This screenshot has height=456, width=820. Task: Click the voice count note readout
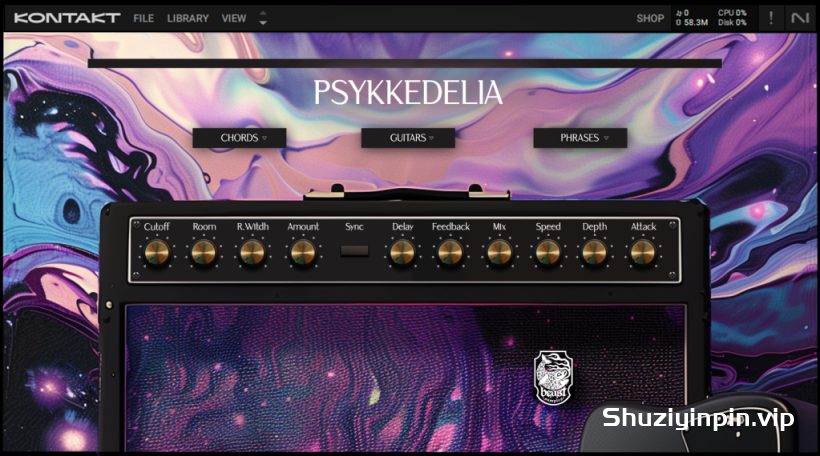682,13
